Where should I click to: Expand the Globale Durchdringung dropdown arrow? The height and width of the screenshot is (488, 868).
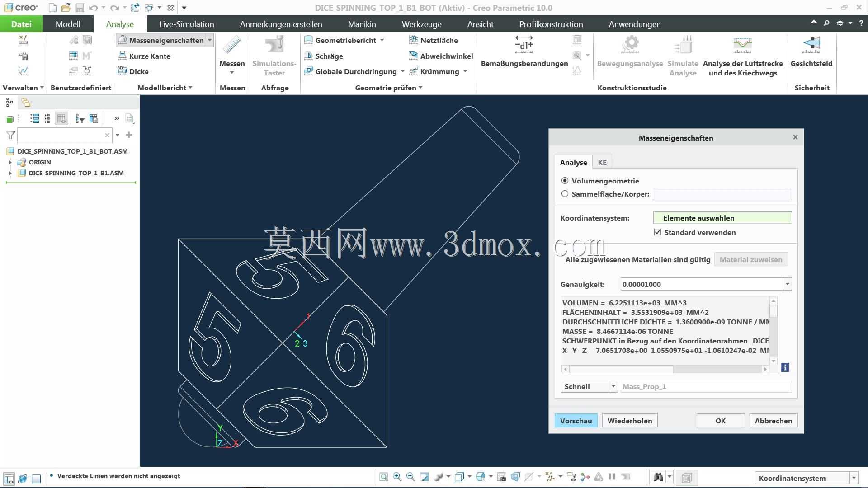pos(402,71)
